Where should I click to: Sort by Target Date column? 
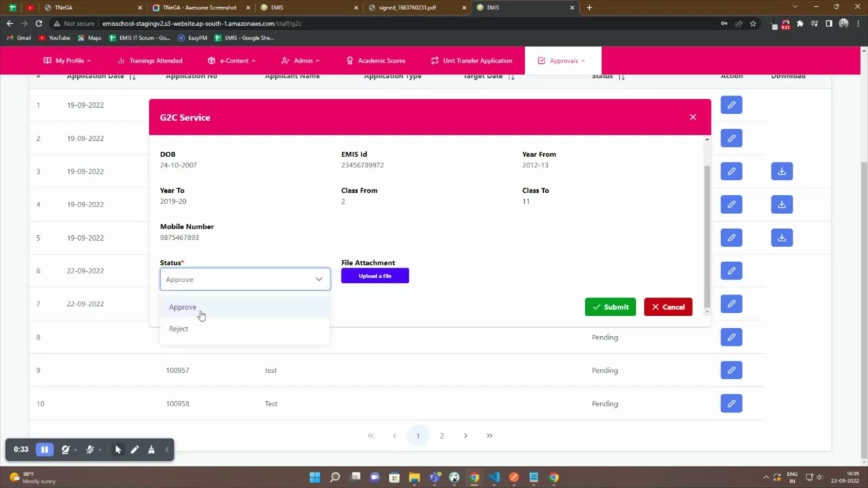click(511, 77)
